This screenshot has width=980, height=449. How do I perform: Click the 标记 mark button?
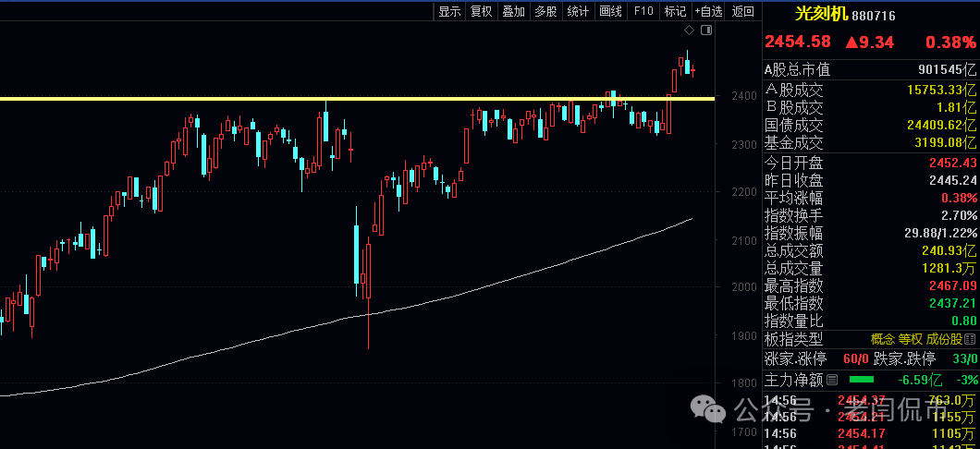pos(675,11)
